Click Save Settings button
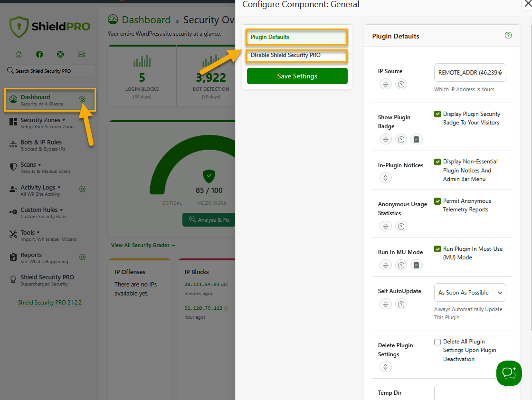The image size is (532, 400). [x=297, y=76]
